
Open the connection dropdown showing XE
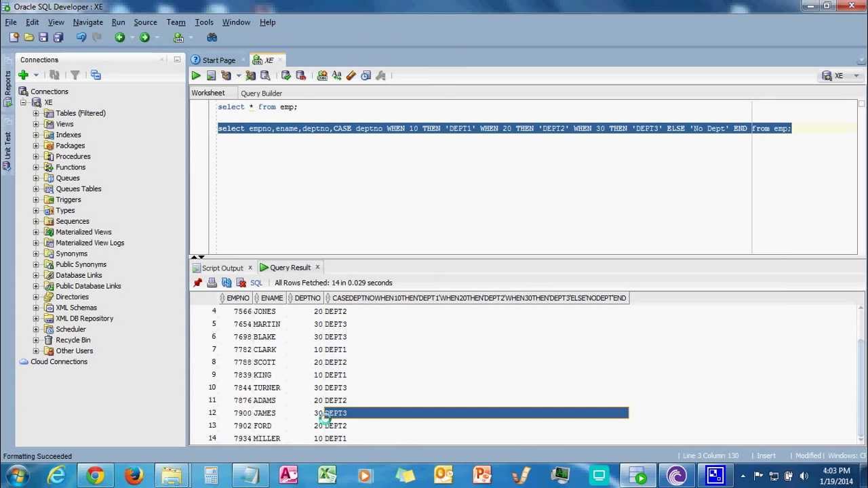click(x=841, y=76)
